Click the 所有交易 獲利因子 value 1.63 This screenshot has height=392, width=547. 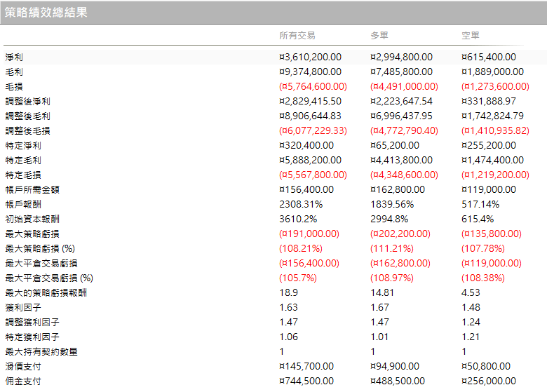pos(288,307)
